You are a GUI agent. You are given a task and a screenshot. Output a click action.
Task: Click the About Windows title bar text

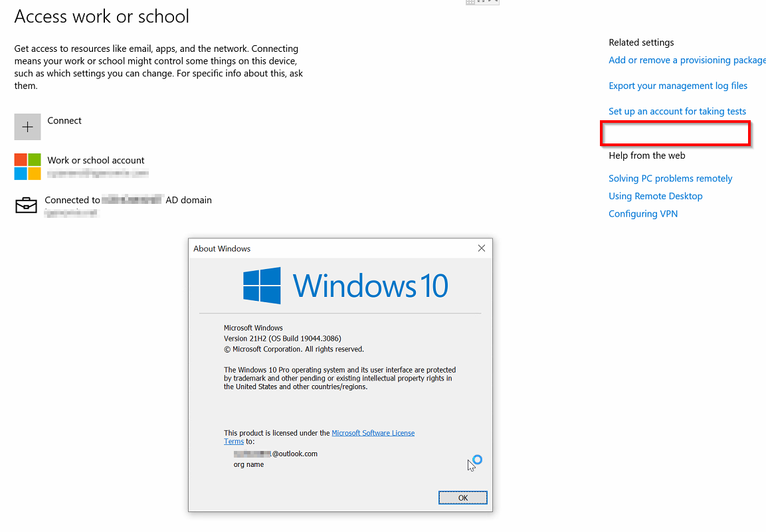222,248
